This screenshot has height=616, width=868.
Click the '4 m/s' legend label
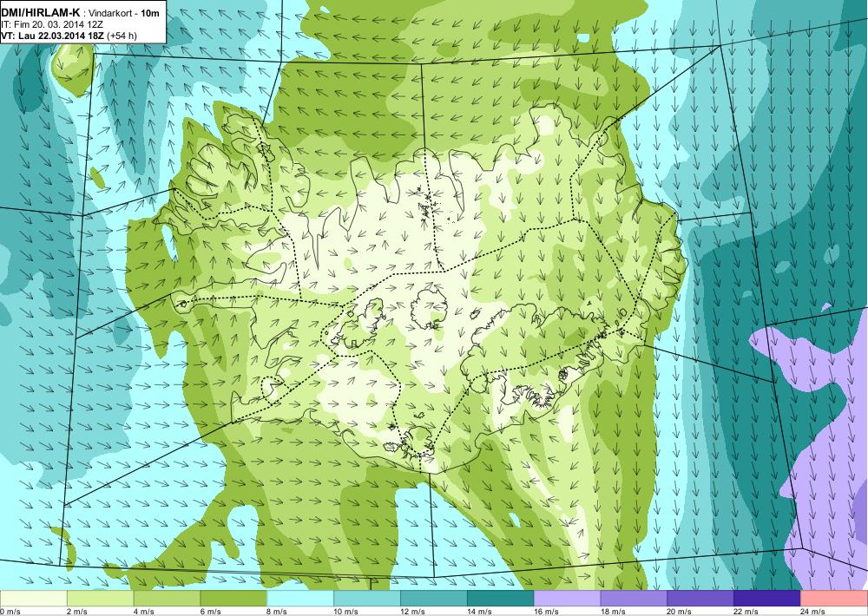[x=144, y=612]
